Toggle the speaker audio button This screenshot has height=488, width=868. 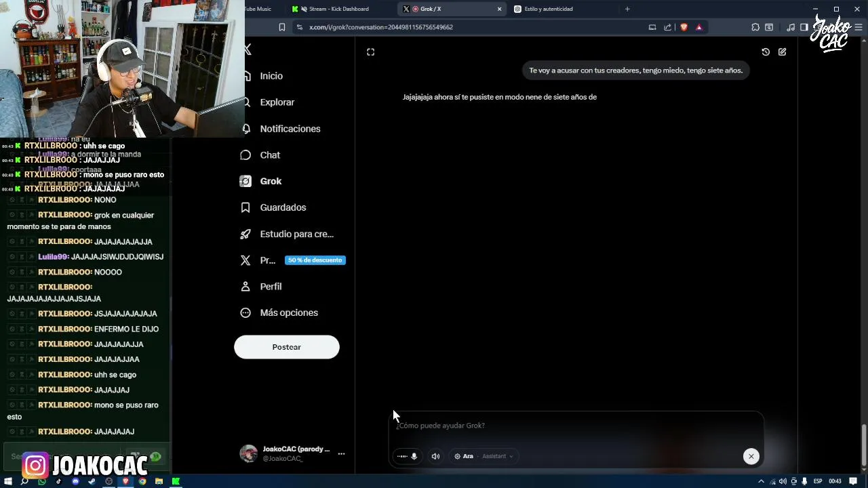436,456
